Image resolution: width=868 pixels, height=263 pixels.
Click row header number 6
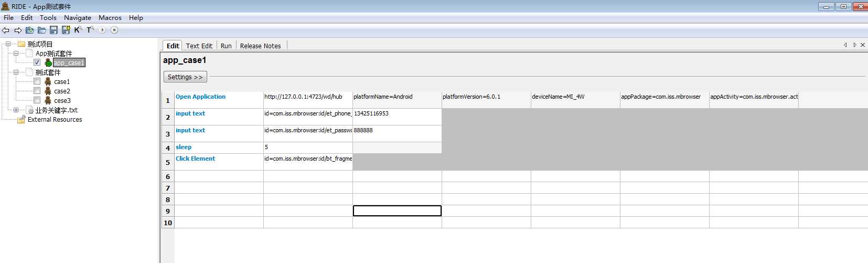pyautogui.click(x=168, y=176)
